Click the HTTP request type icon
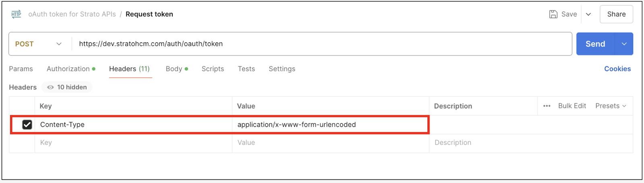644x183 pixels. pos(16,15)
